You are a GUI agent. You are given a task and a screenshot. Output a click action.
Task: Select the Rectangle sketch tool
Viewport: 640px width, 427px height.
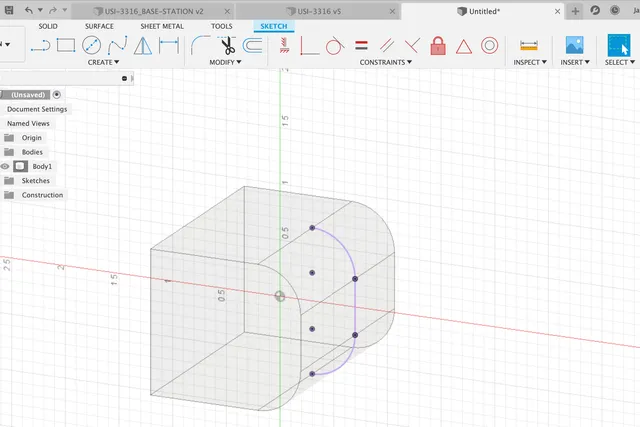66,45
